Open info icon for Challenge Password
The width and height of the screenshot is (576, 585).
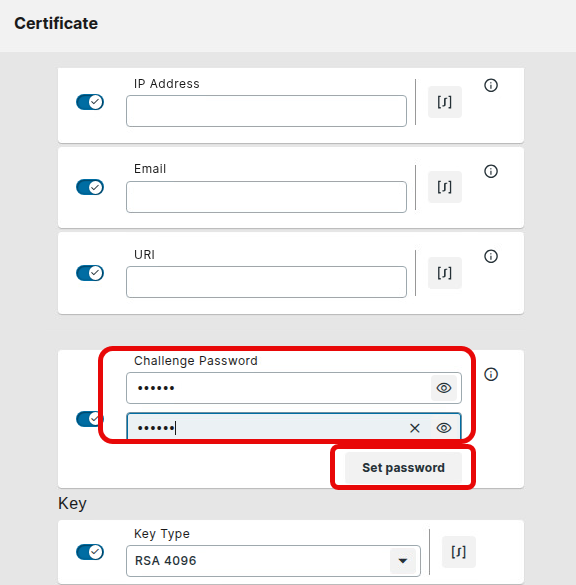491,374
